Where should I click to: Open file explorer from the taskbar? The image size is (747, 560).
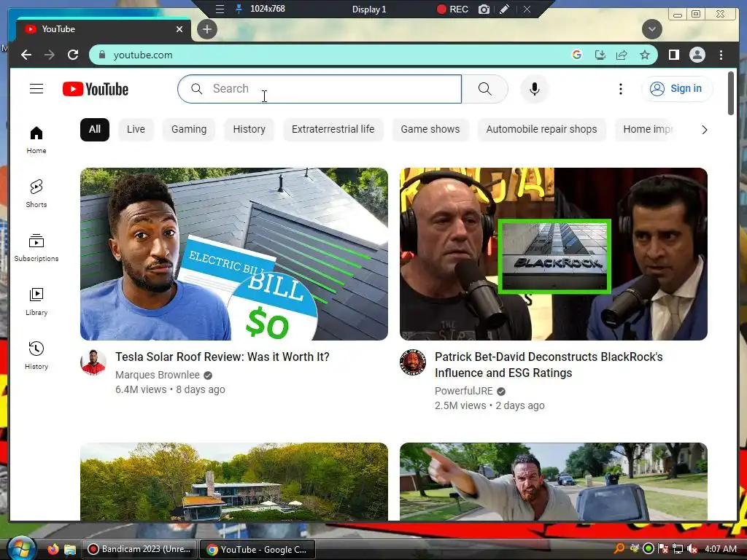(70, 549)
